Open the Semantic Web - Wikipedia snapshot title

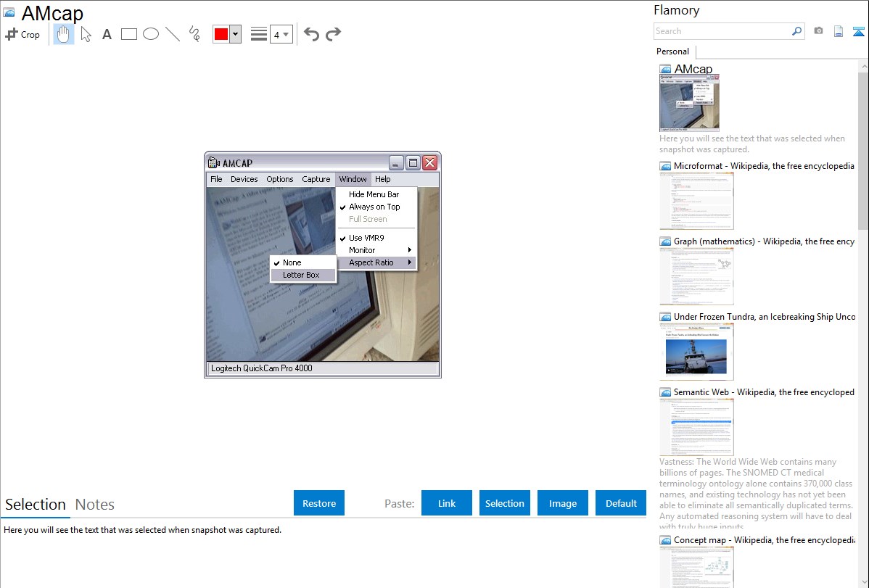point(764,392)
